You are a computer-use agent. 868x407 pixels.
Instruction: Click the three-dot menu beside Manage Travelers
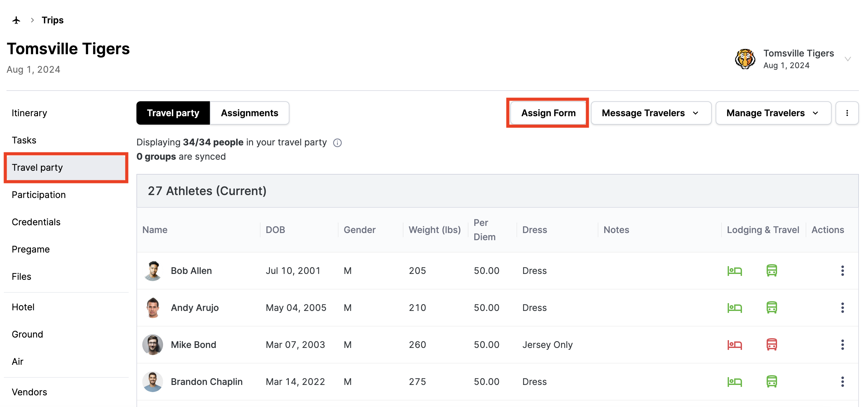tap(847, 113)
